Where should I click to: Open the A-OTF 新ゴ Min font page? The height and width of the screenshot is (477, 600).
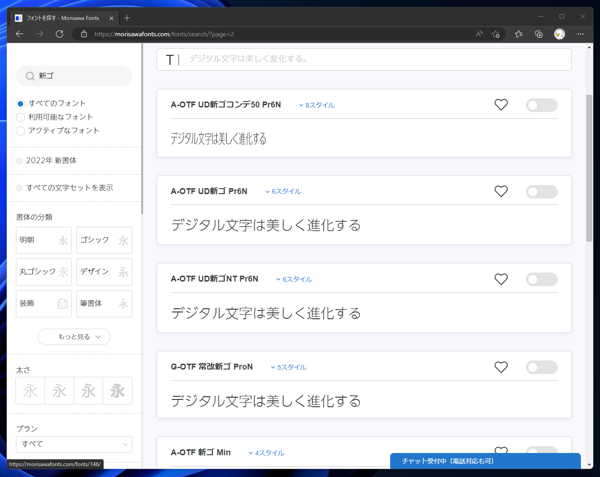click(201, 453)
